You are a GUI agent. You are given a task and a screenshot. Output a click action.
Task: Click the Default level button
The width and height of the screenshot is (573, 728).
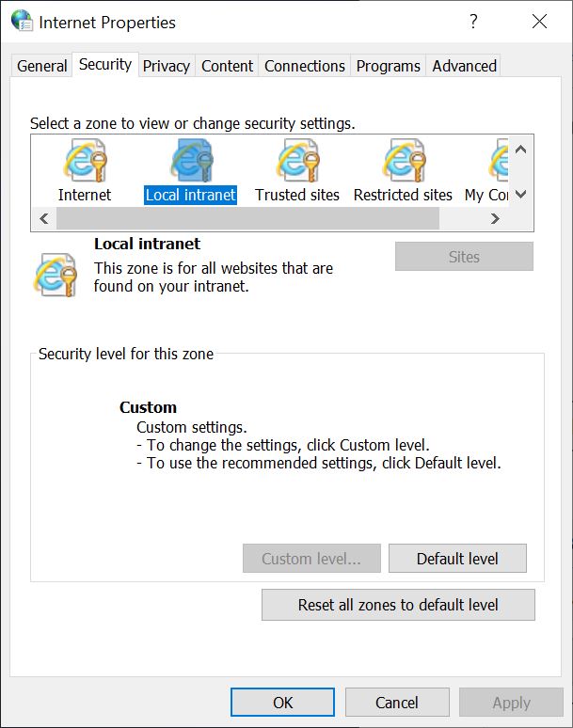coord(457,559)
